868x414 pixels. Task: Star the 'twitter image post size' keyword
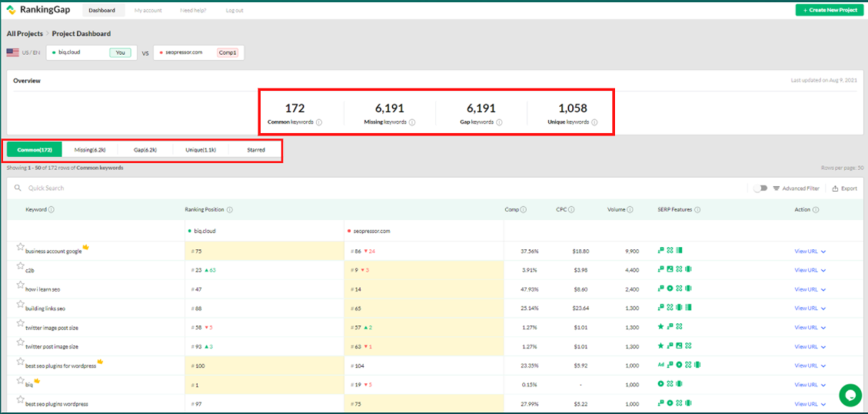[21, 323]
